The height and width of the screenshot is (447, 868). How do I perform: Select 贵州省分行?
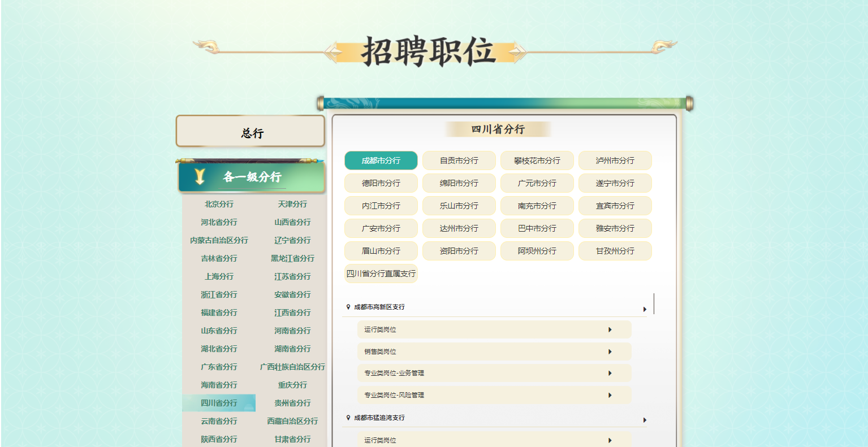pos(292,403)
